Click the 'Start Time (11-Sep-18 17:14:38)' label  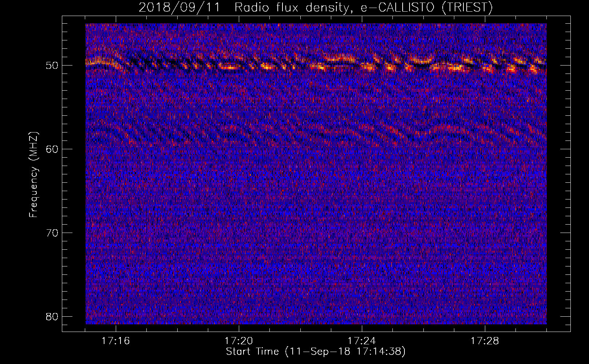pyautogui.click(x=316, y=352)
